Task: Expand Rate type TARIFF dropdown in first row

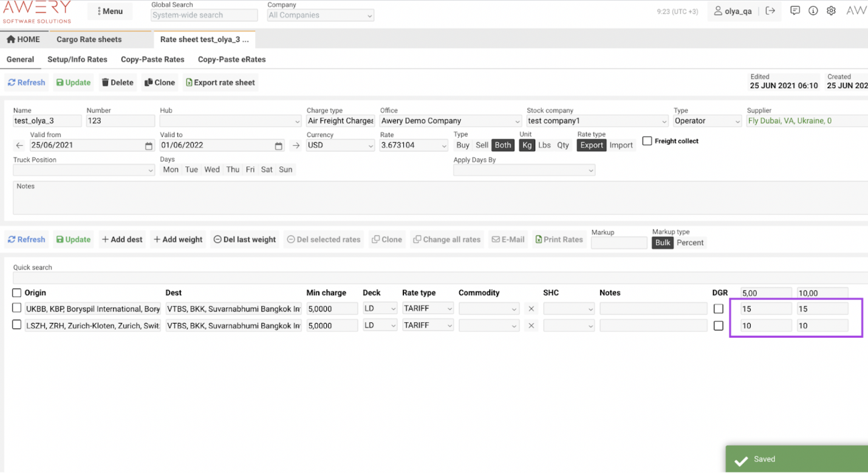Action: coord(428,308)
